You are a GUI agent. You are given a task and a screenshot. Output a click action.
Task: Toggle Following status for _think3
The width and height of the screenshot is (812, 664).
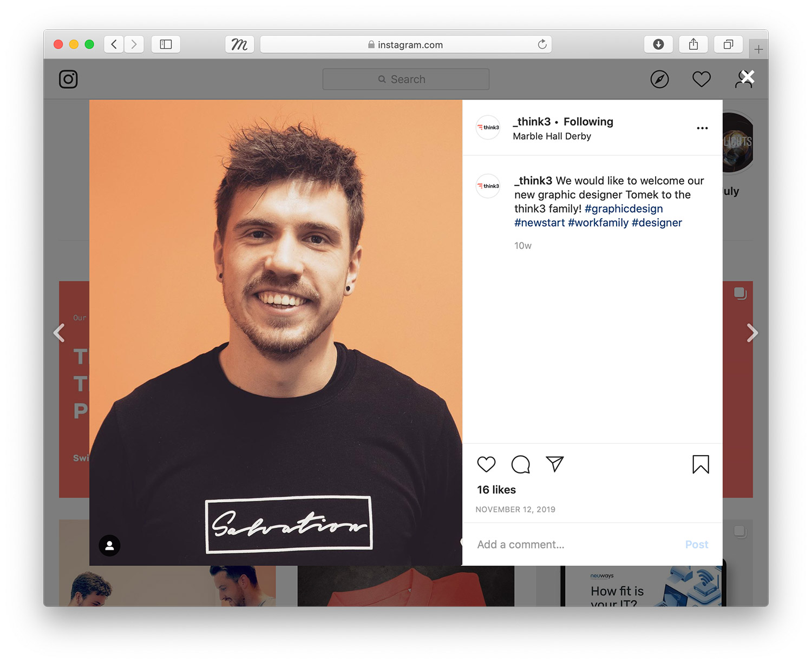tap(588, 122)
